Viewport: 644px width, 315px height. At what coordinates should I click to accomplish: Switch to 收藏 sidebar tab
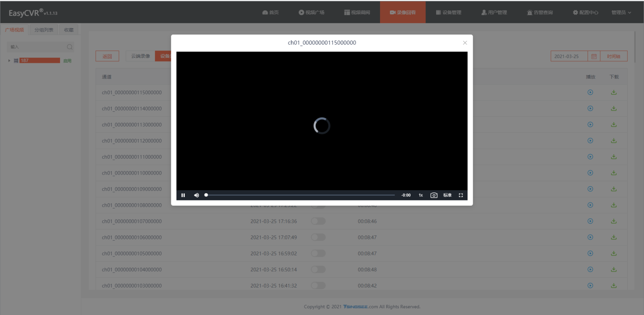point(69,30)
